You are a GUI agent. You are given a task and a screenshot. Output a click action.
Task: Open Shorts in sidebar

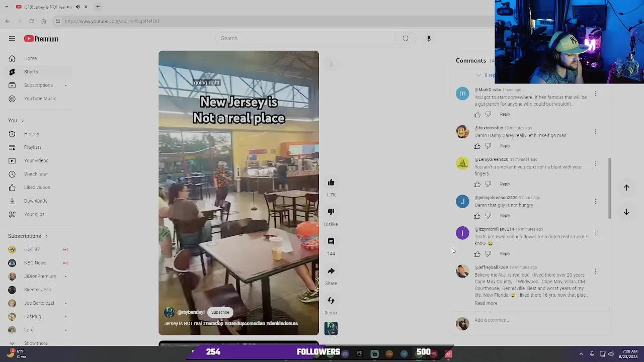point(38,72)
